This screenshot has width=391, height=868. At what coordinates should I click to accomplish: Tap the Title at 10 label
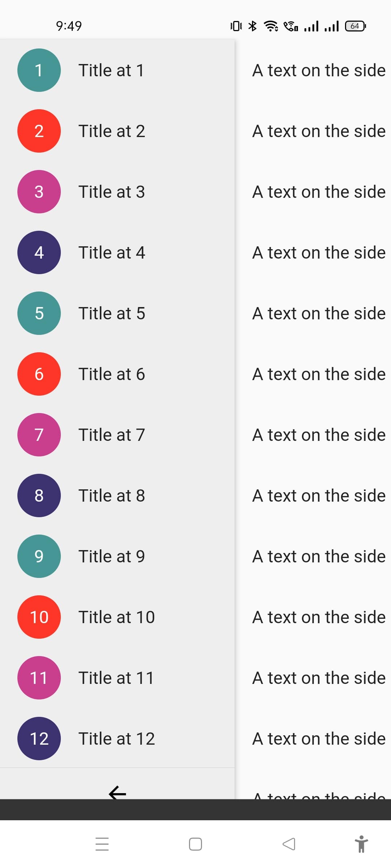[117, 617]
